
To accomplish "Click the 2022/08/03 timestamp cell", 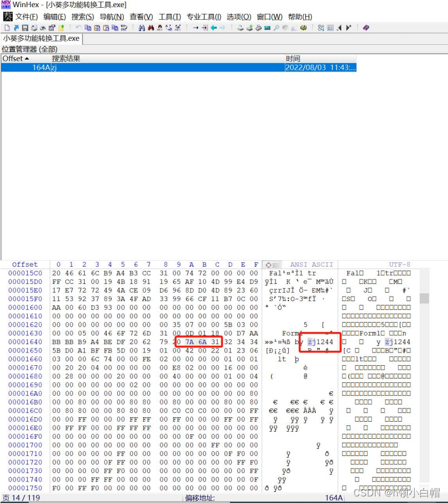I will tap(320, 68).
